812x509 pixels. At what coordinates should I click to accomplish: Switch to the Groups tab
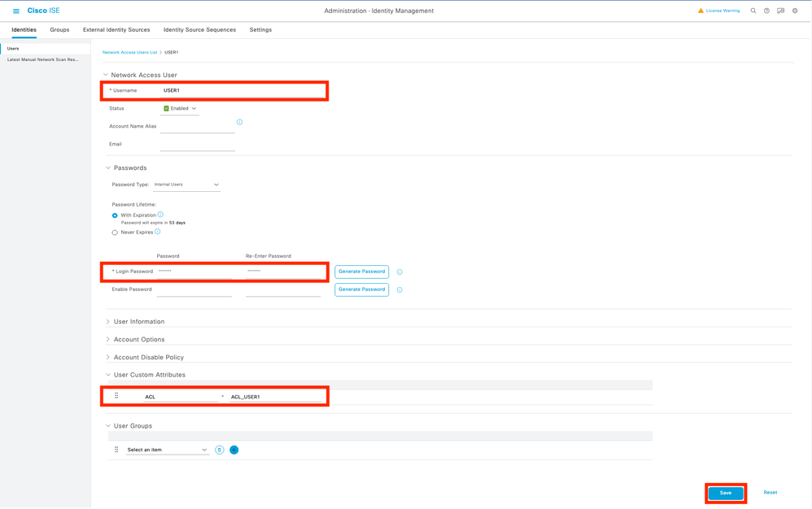tap(59, 30)
